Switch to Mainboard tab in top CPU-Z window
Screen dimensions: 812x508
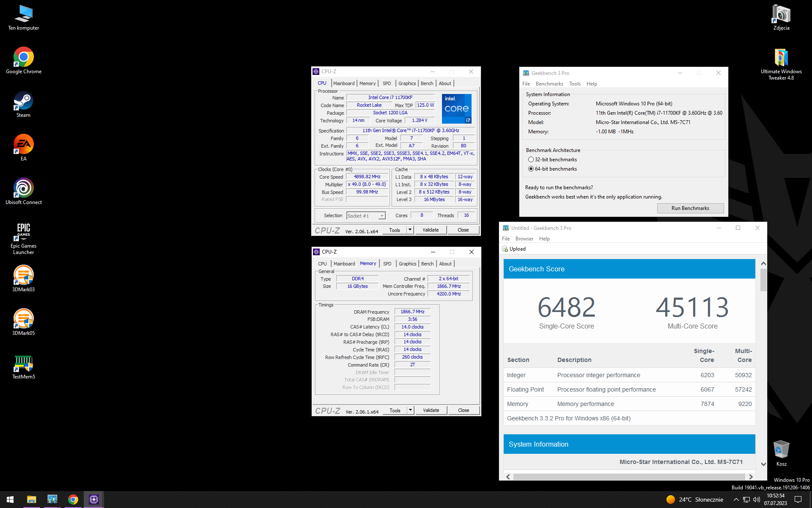[x=344, y=83]
